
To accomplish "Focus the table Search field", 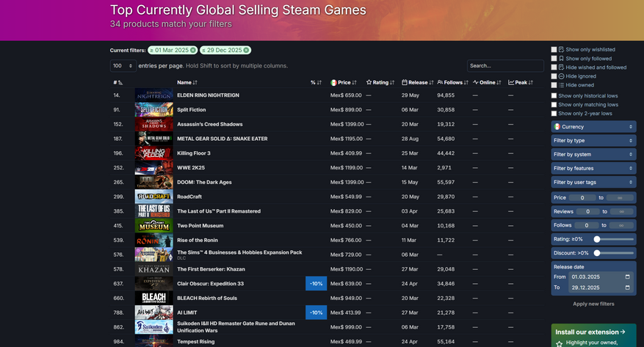I will pos(505,65).
